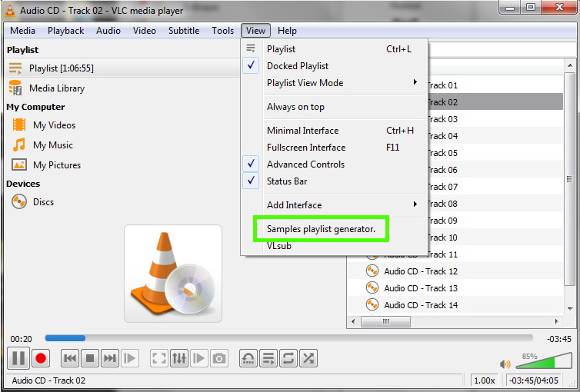
Task: Click the A-B loop icon
Action: pos(248,358)
